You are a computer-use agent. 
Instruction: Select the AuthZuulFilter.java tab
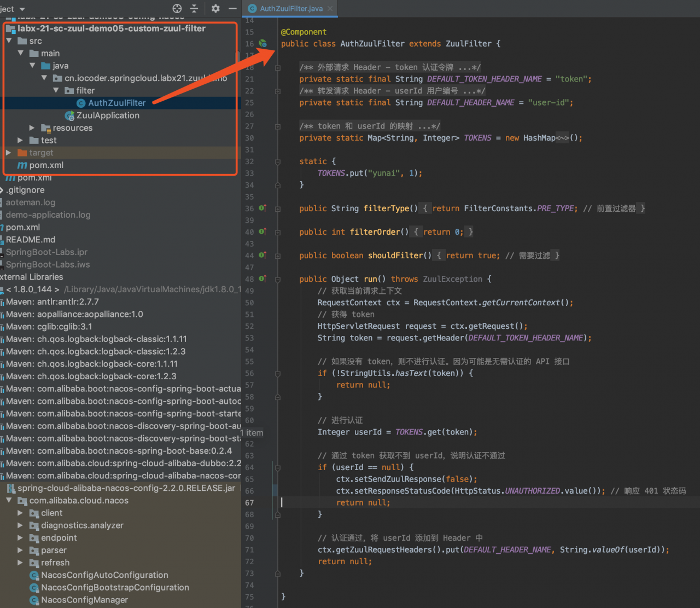click(290, 9)
